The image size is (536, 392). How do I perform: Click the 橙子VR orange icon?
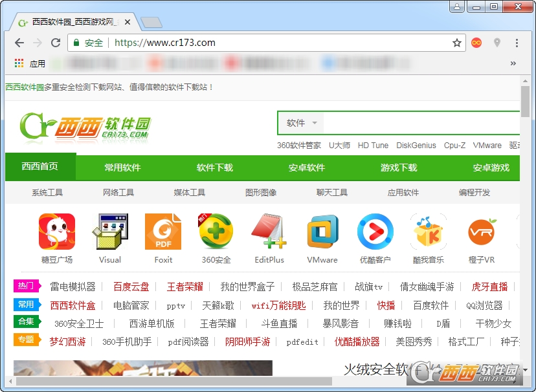coord(481,232)
